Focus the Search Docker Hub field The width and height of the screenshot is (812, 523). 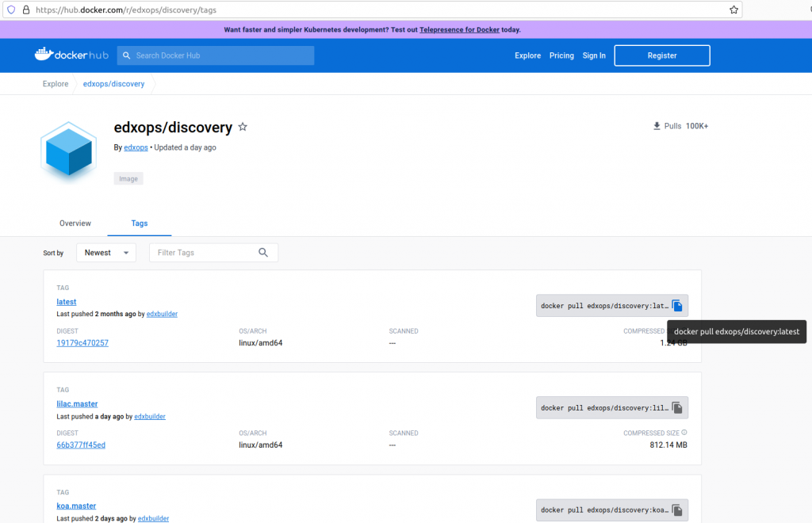click(x=216, y=55)
